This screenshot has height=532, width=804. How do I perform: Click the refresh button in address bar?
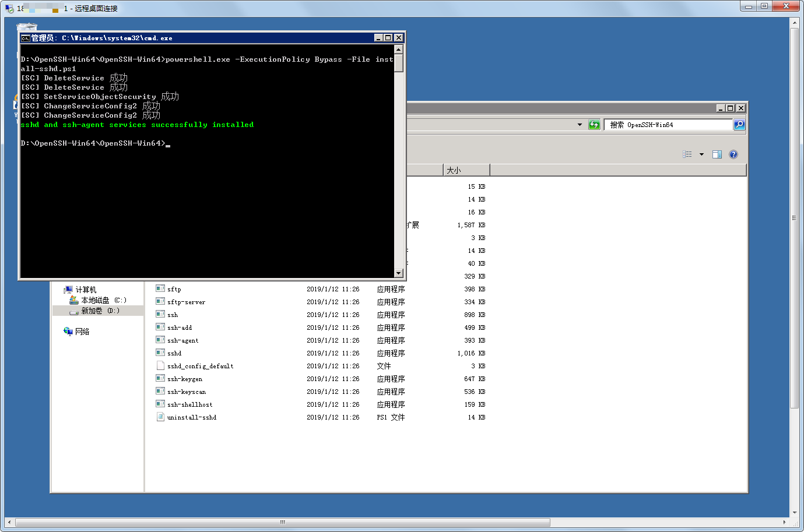pyautogui.click(x=594, y=125)
